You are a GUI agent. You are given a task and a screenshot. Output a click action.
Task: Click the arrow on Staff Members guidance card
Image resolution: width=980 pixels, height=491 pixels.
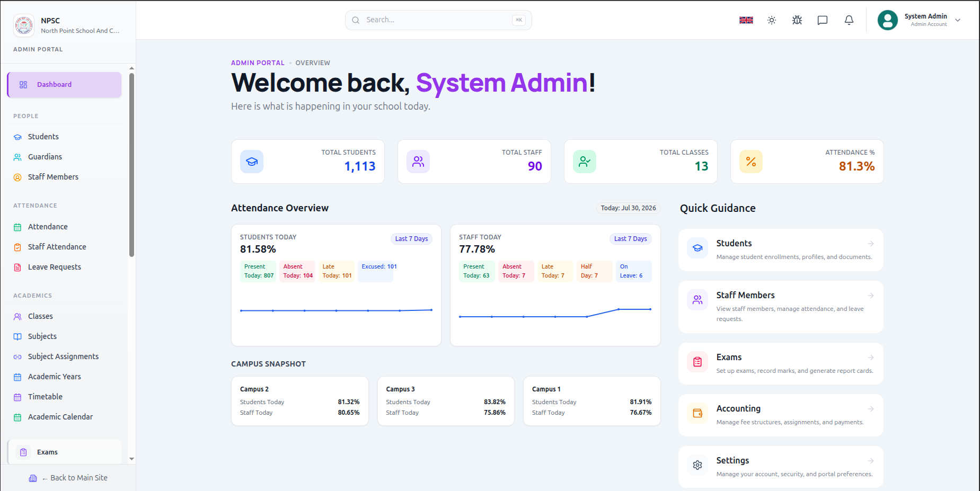pos(871,296)
